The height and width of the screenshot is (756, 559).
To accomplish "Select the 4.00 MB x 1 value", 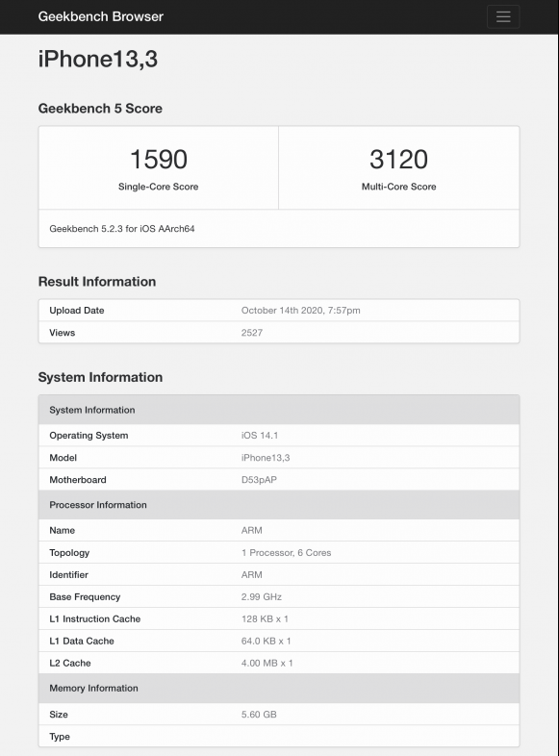I will coord(267,664).
